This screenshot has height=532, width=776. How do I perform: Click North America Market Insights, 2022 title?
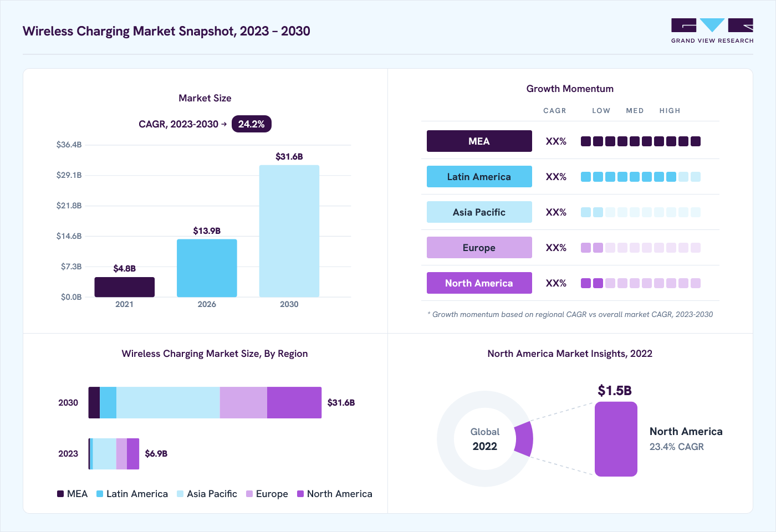[x=570, y=354]
